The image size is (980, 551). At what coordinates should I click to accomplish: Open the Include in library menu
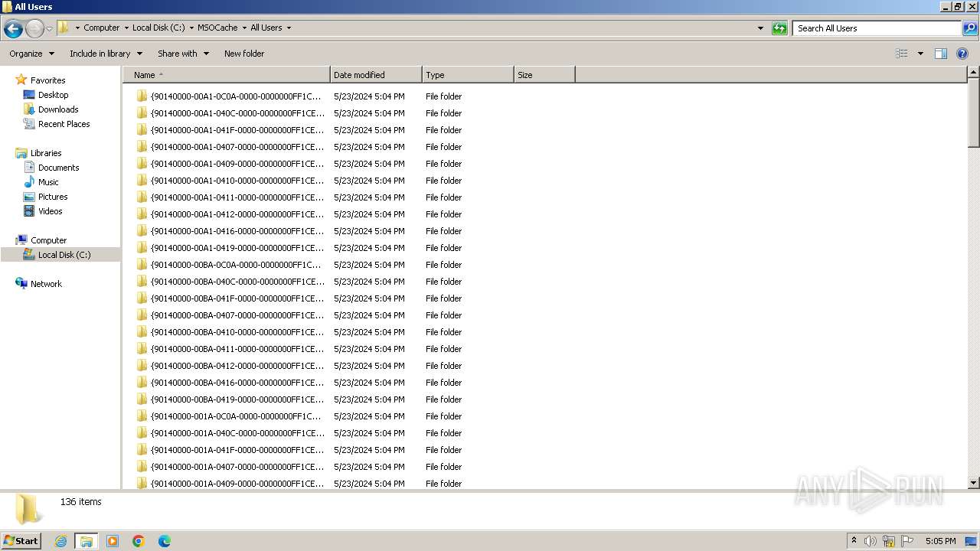(x=106, y=54)
